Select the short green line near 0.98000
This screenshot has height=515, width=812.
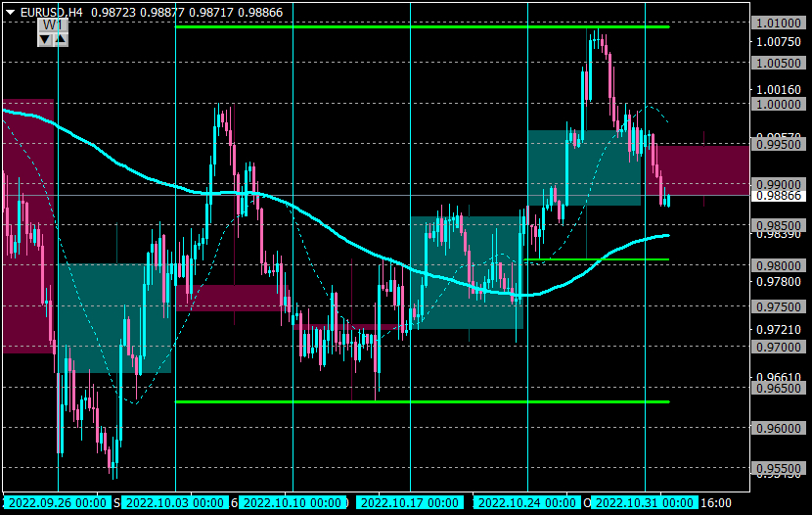click(x=597, y=259)
